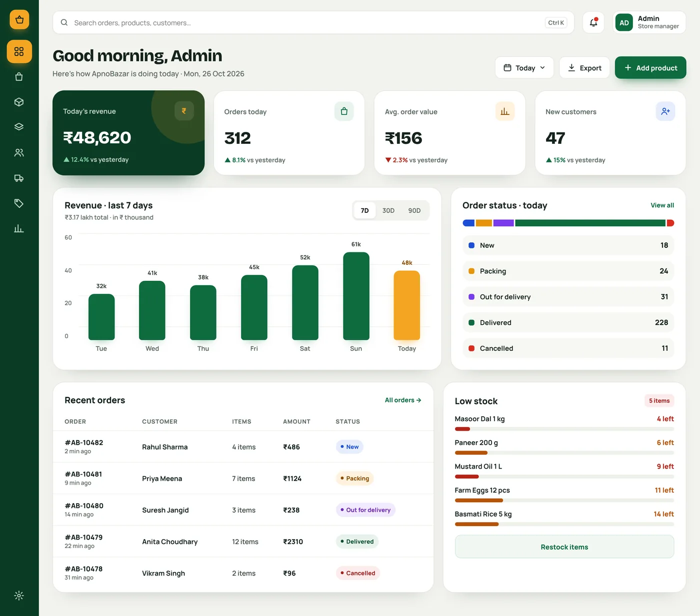Switch chart to 90D range
Image resolution: width=700 pixels, height=616 pixels.
coord(414,210)
